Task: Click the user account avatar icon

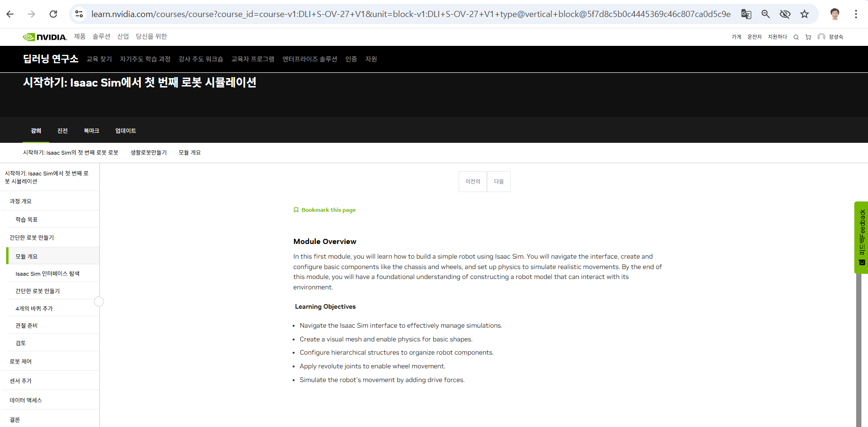Action: (822, 37)
